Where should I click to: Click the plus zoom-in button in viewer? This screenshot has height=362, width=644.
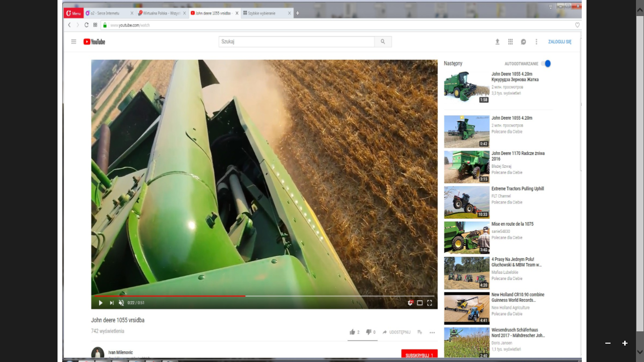coord(625,343)
